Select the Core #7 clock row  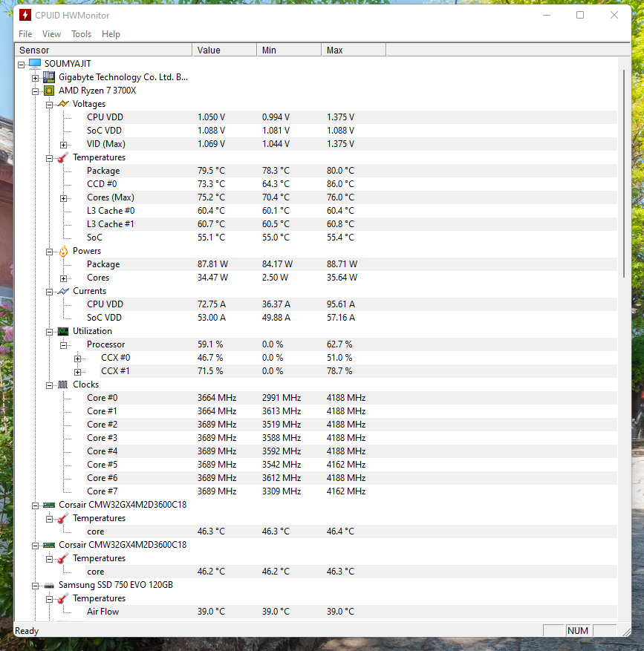coord(351,491)
